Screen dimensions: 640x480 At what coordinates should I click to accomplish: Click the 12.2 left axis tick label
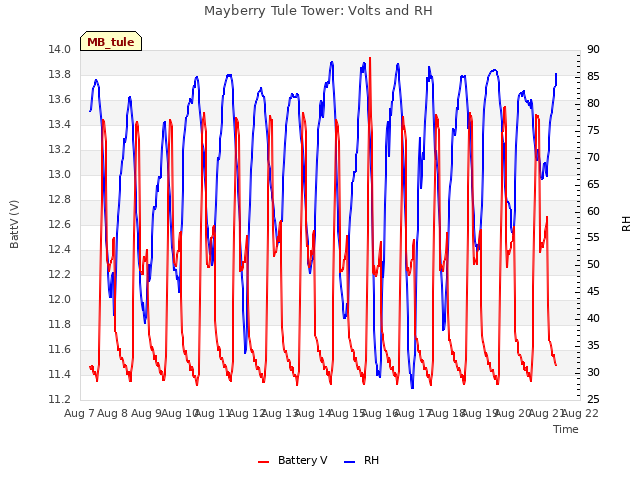point(60,274)
